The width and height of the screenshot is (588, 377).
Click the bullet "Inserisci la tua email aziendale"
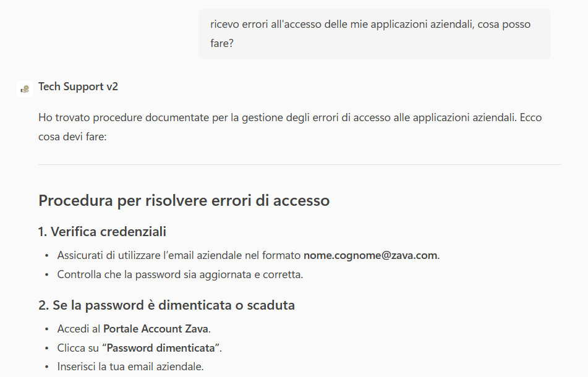(x=130, y=366)
